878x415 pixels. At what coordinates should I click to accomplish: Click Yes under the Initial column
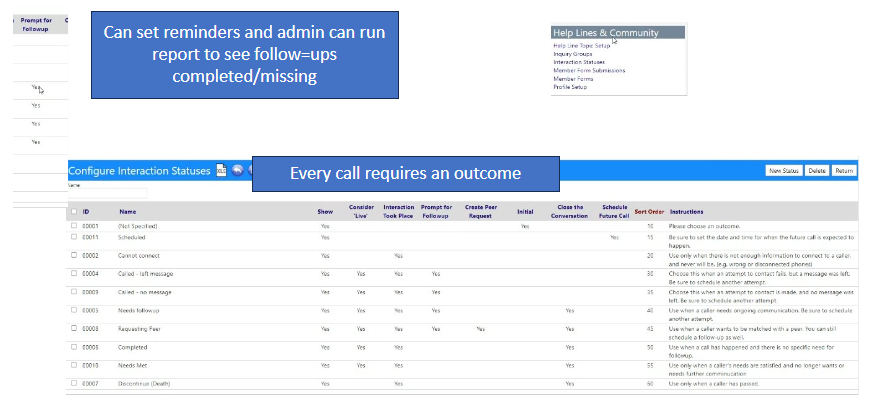tap(525, 226)
